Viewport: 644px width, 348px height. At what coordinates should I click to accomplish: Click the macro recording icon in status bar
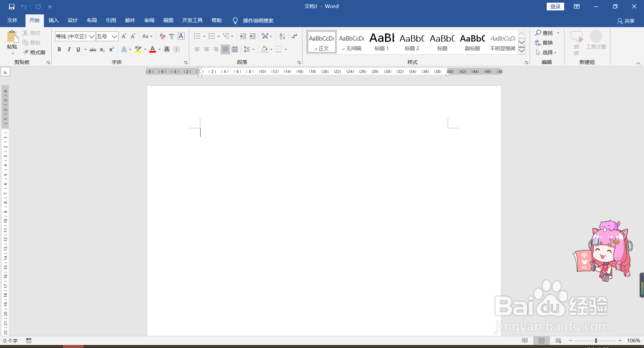[x=29, y=341]
